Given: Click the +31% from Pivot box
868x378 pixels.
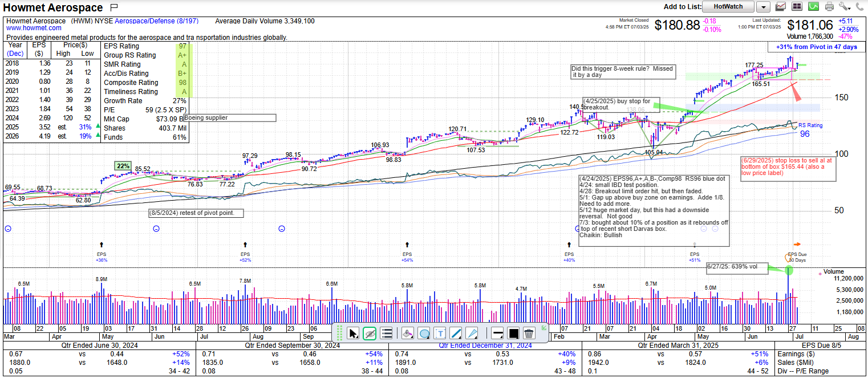Looking at the screenshot, I should (816, 47).
